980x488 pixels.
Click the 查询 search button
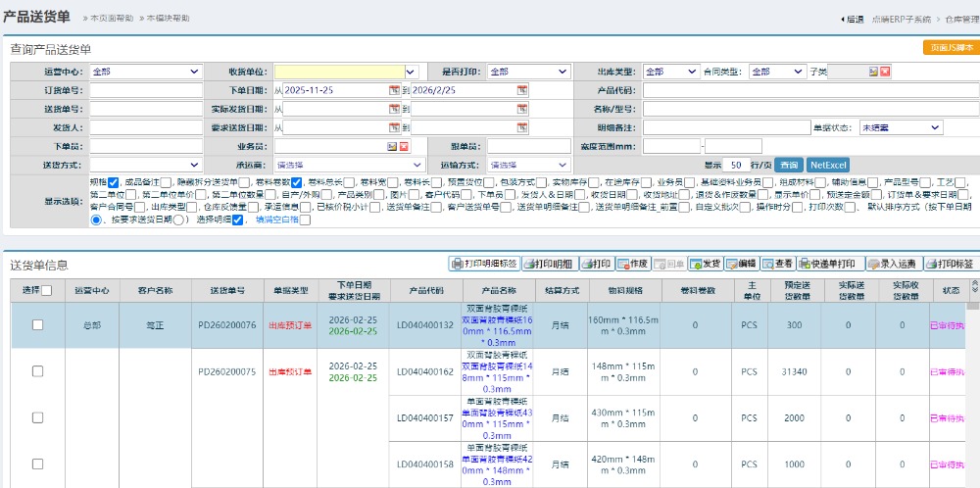point(790,165)
